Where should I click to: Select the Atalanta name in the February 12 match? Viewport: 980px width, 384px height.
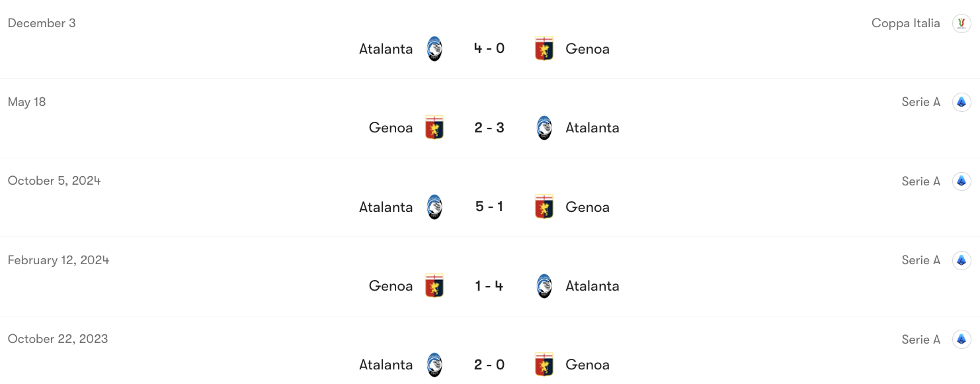pyautogui.click(x=592, y=285)
